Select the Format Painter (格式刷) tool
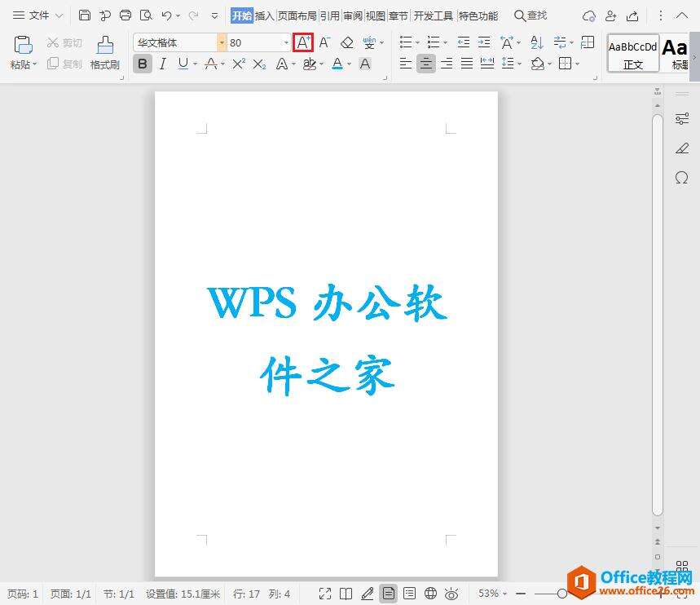The width and height of the screenshot is (700, 605). (105, 53)
